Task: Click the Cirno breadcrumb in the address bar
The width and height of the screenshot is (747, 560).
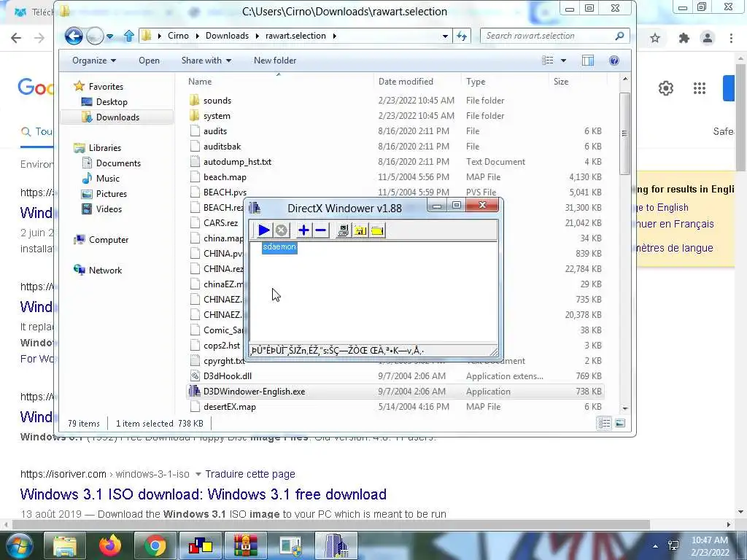Action: tap(178, 36)
